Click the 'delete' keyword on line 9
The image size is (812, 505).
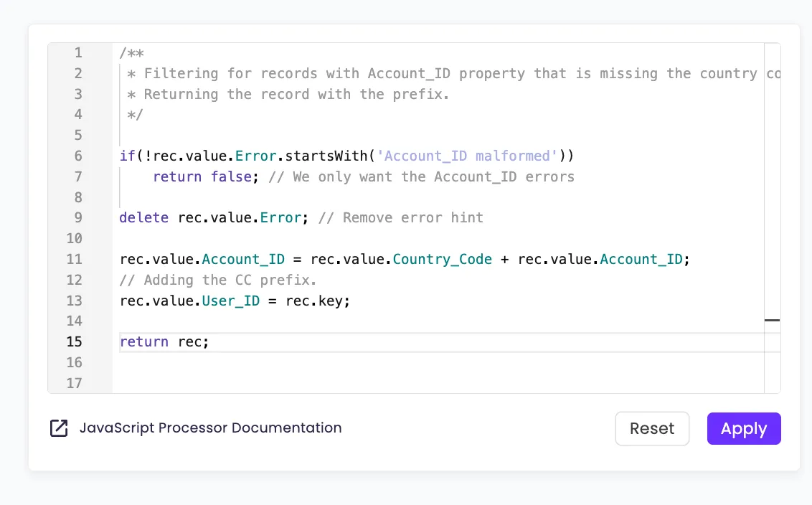click(x=143, y=217)
